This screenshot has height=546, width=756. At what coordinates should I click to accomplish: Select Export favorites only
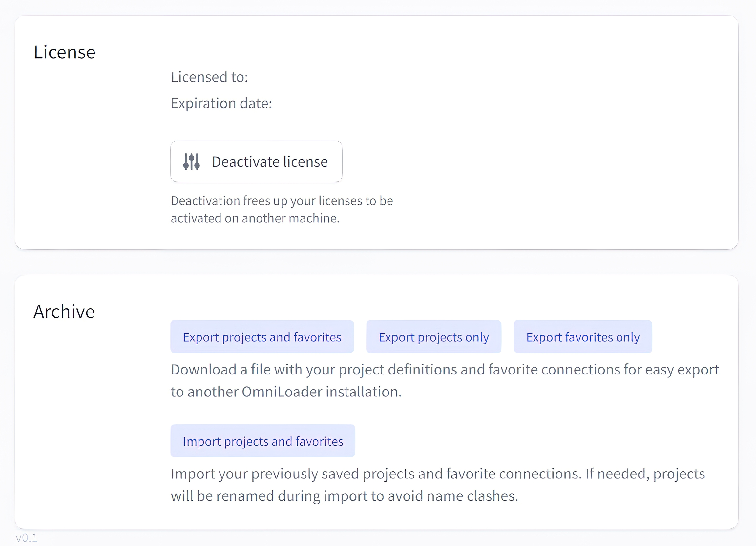(583, 337)
